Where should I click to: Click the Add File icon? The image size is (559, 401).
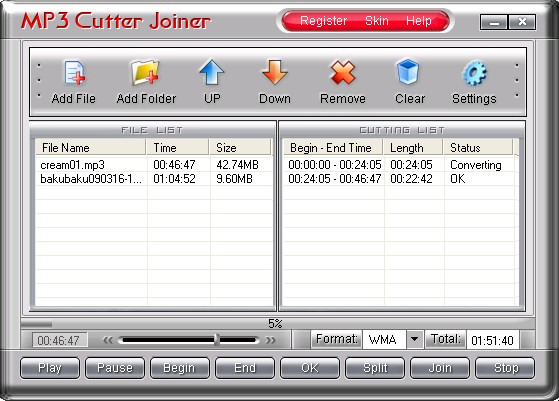75,73
